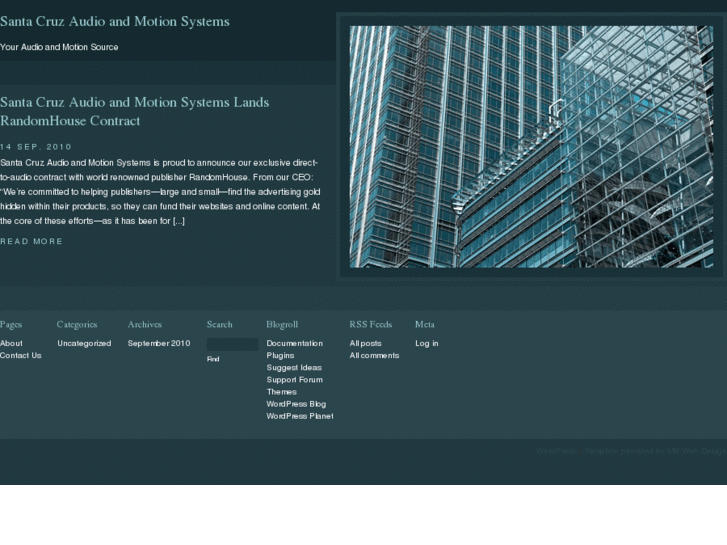Subscribe to the All comments feed
The height and width of the screenshot is (545, 727).
coord(374,355)
